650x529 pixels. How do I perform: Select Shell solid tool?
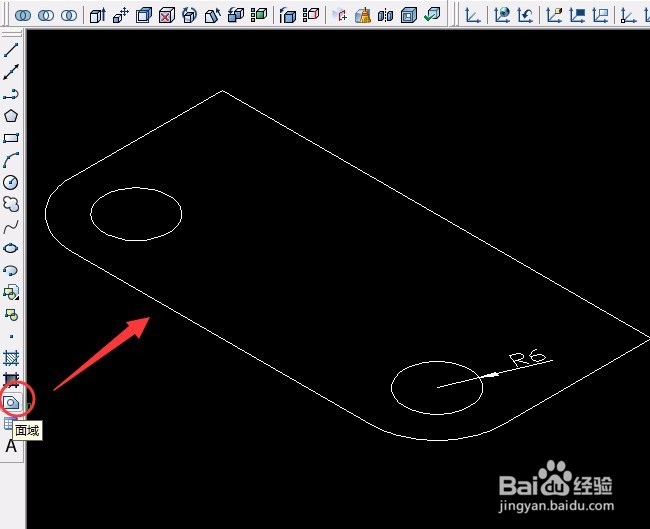[409, 15]
